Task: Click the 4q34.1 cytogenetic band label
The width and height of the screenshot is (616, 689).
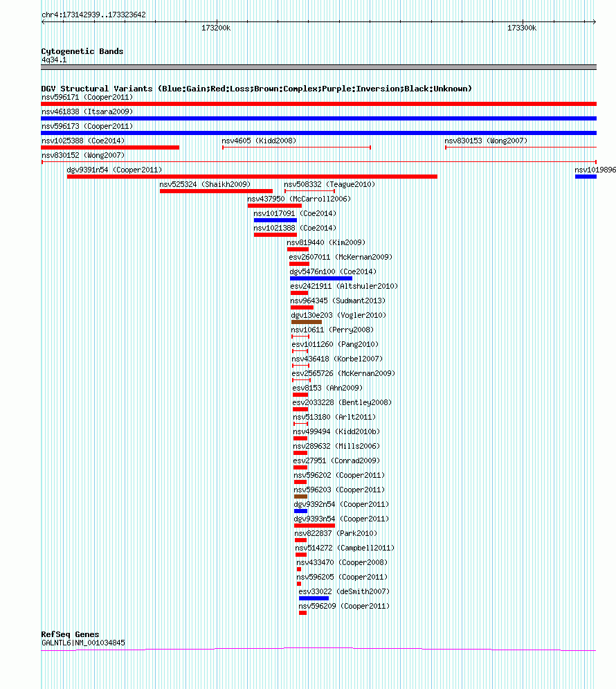Action: click(54, 60)
